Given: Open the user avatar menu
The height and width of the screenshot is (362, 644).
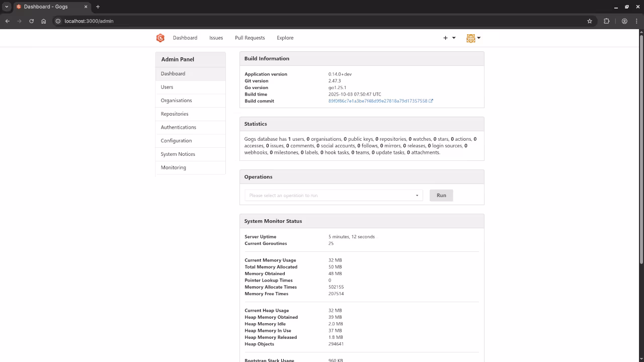Looking at the screenshot, I should click(x=473, y=38).
